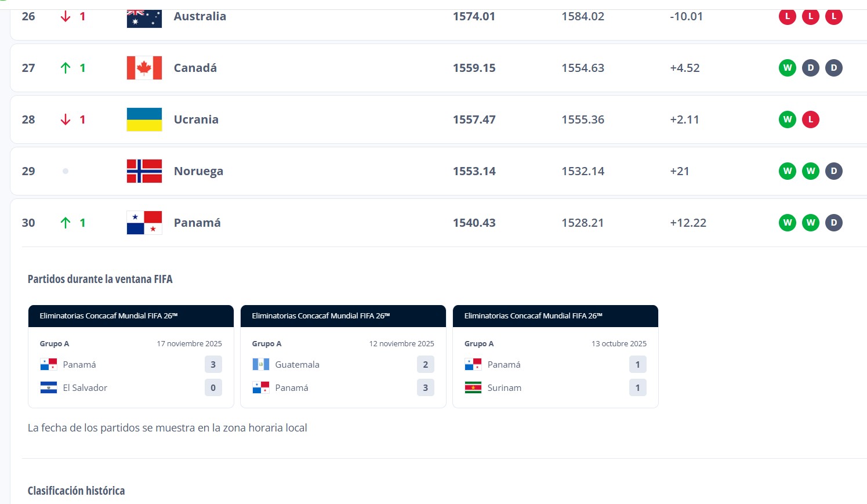Click the green up arrow beside Canadá
Viewport: 867px width, 504px height.
(66, 68)
